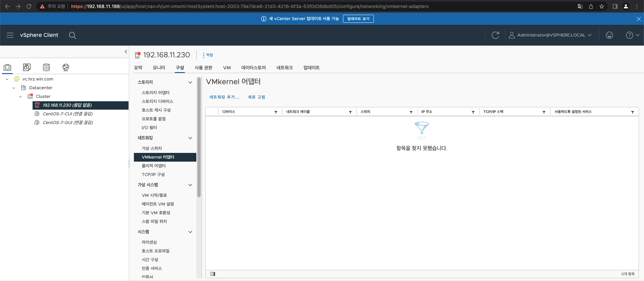This screenshot has height=281, width=644.
Task: Filter the 네트워크 레이블 column
Action: coord(350,112)
